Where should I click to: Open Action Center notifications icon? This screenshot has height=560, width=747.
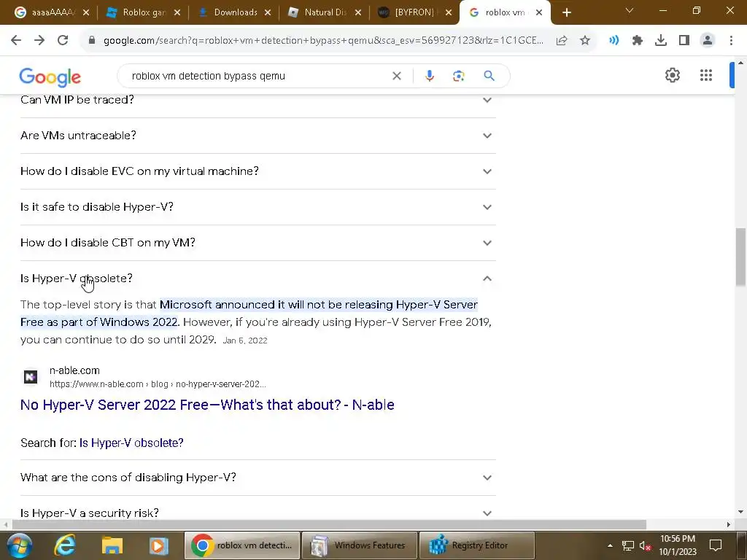[x=716, y=545]
